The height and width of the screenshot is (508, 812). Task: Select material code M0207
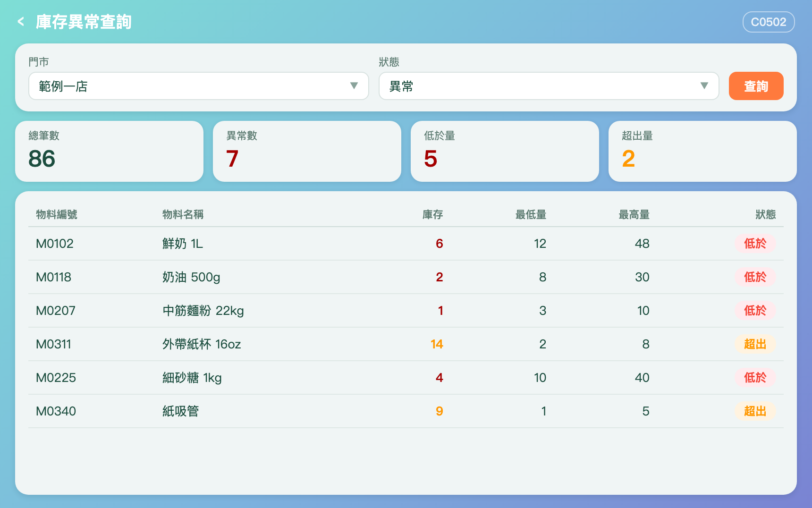click(x=56, y=311)
